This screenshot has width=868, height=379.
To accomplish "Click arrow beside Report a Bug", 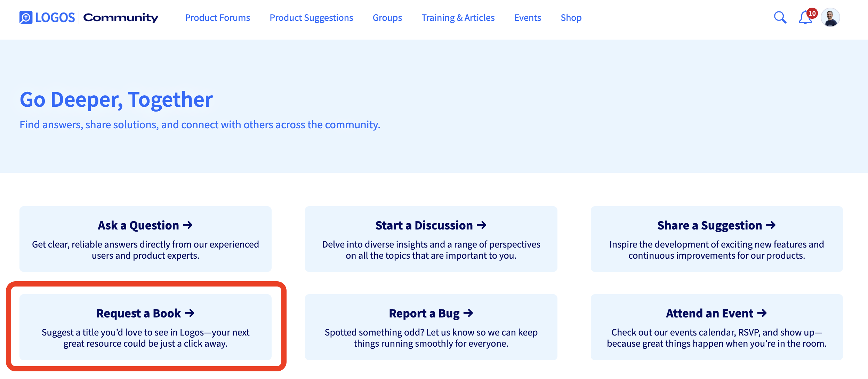I will [468, 313].
